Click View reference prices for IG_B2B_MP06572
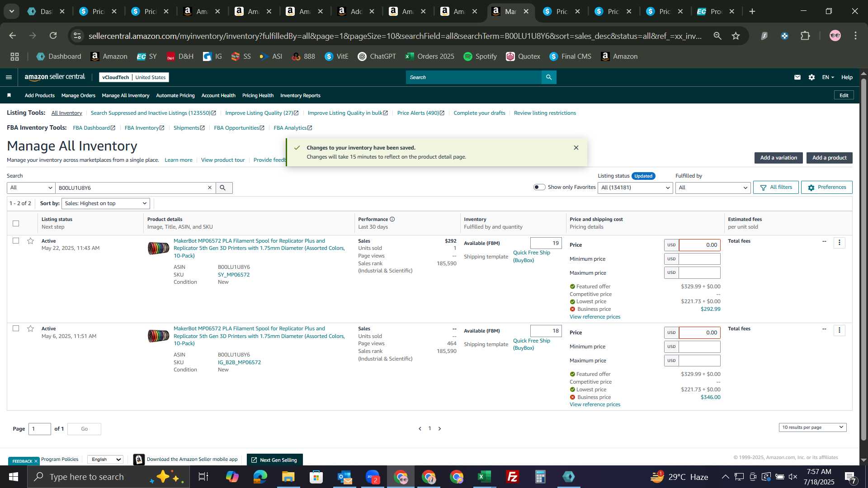This screenshot has height=488, width=868. pos(595,404)
